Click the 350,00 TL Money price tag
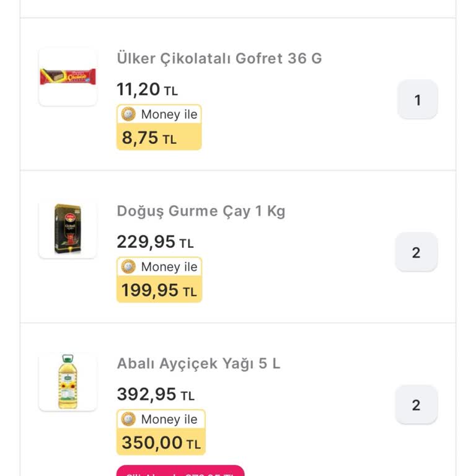 [x=161, y=443]
